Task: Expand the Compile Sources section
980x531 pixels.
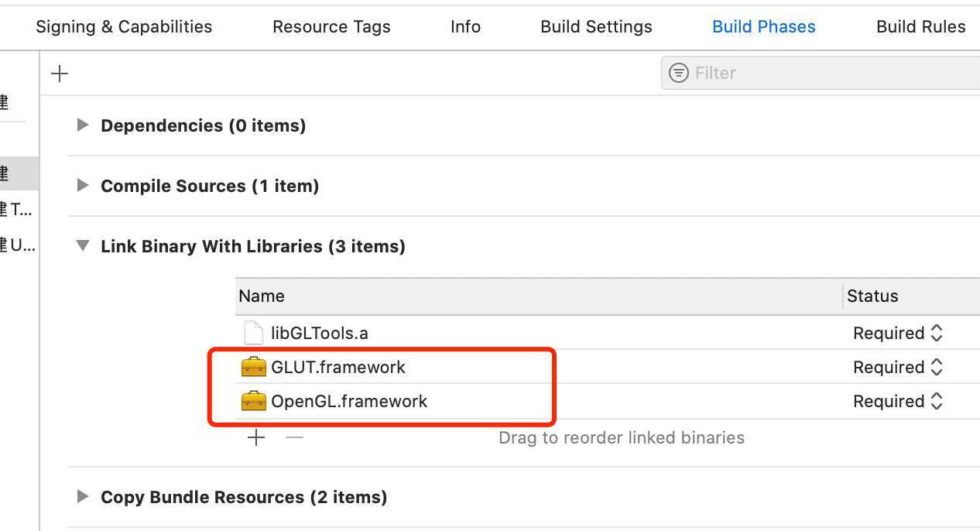Action: pos(83,186)
